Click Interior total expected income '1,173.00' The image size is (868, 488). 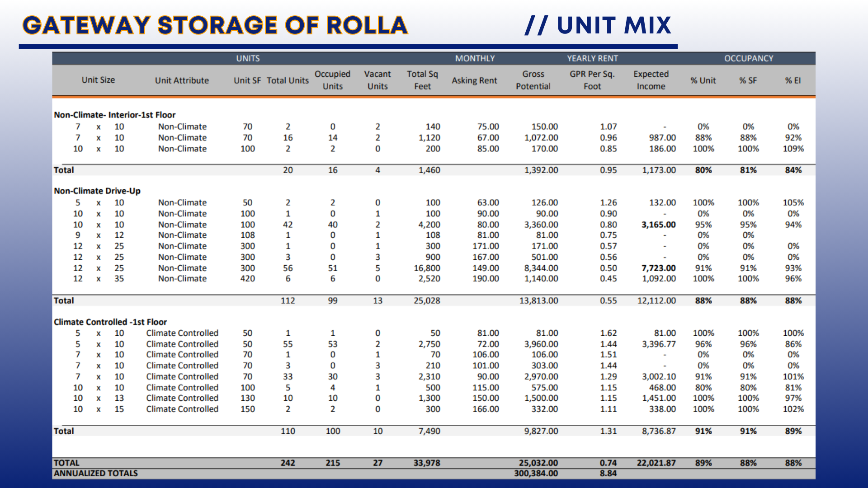(x=659, y=170)
